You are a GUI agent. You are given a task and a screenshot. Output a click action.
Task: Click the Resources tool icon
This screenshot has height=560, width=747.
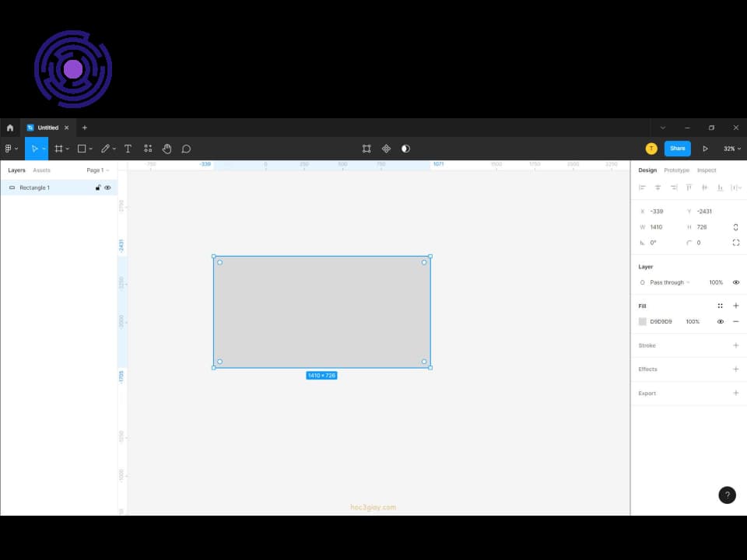[x=148, y=149]
